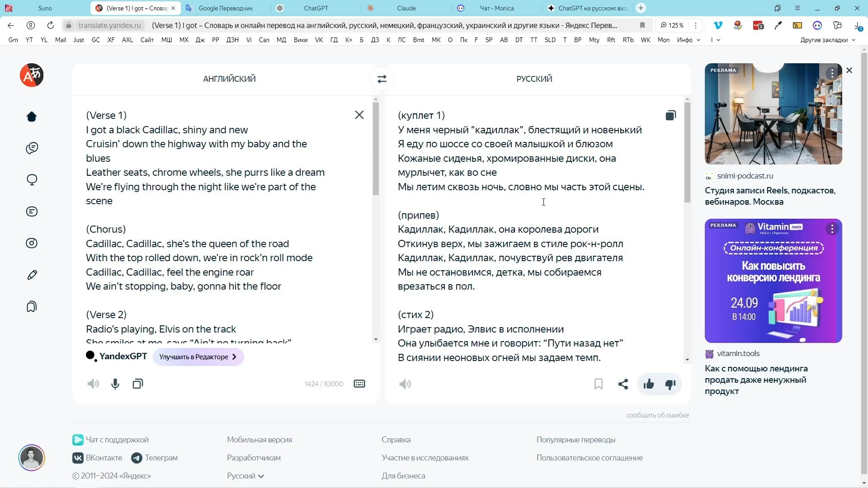868x488 pixels.
Task: Open the camera image translation icon
Action: point(32,243)
